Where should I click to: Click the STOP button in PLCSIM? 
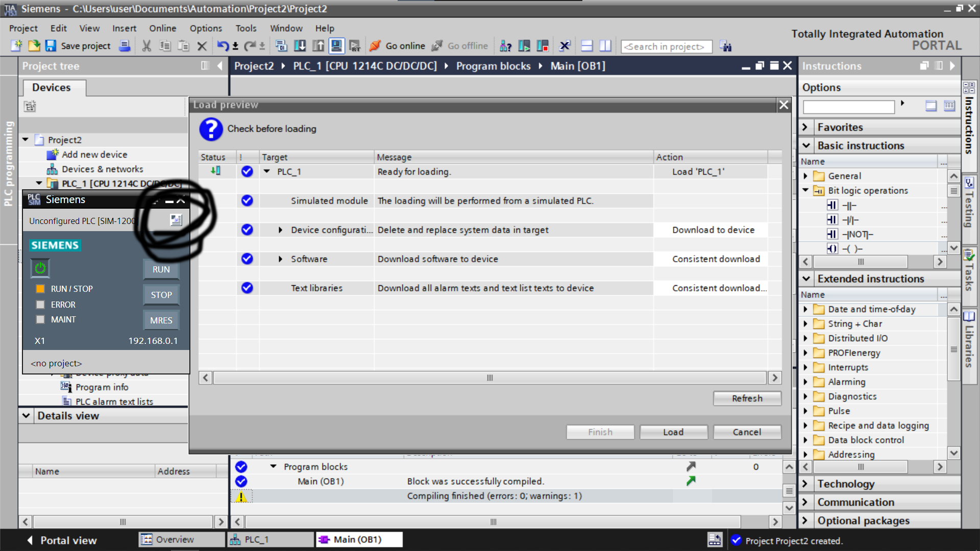[x=161, y=295]
